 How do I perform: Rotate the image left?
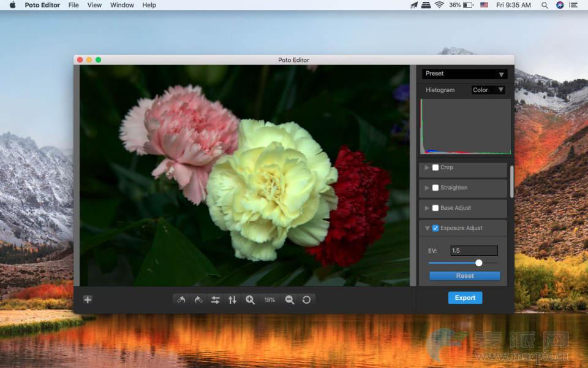pyautogui.click(x=181, y=300)
